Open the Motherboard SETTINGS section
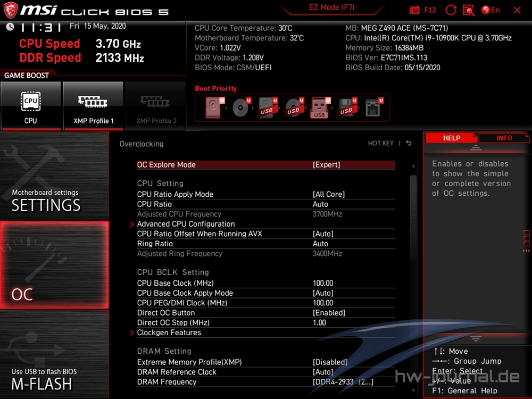This screenshot has height=399, width=532. (54, 176)
